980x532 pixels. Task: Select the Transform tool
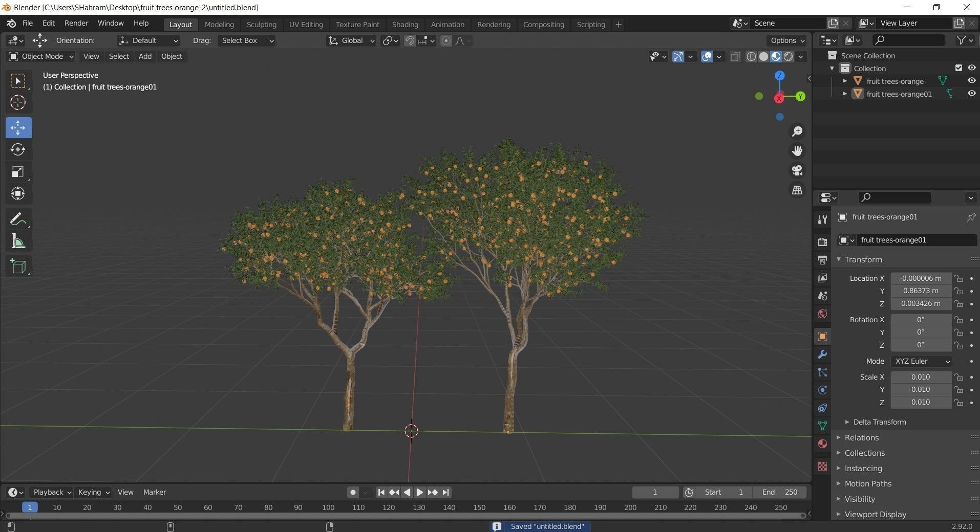pos(18,193)
